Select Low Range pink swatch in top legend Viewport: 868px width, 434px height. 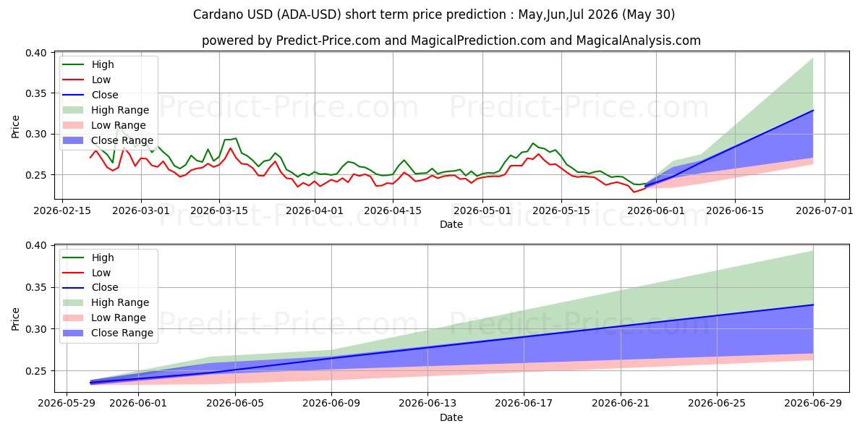click(75, 126)
